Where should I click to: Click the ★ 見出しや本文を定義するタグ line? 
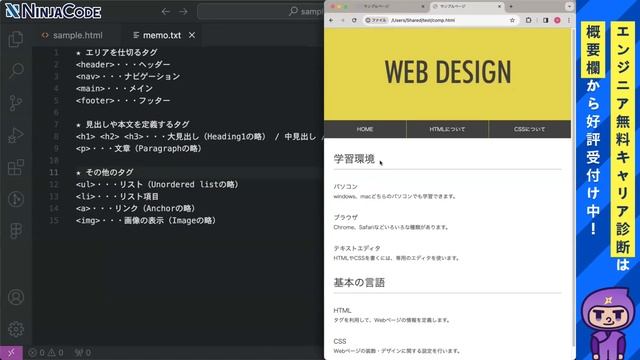click(x=132, y=124)
